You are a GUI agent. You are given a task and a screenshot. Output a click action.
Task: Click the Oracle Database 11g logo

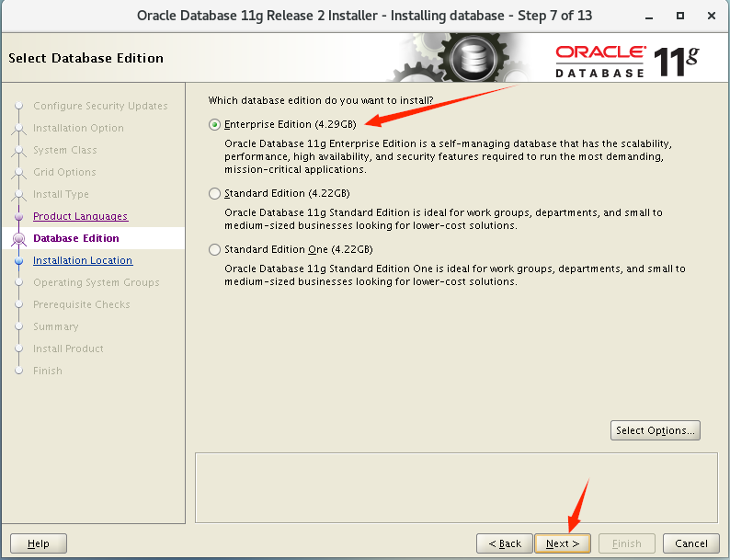tap(627, 61)
